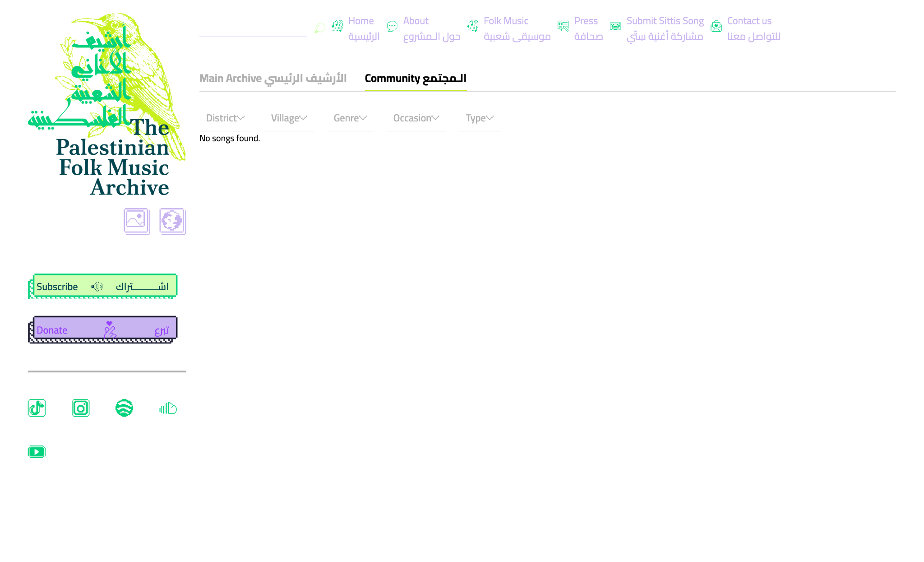Click the globe icon under logo
The width and height of the screenshot is (924, 562).
click(x=172, y=221)
